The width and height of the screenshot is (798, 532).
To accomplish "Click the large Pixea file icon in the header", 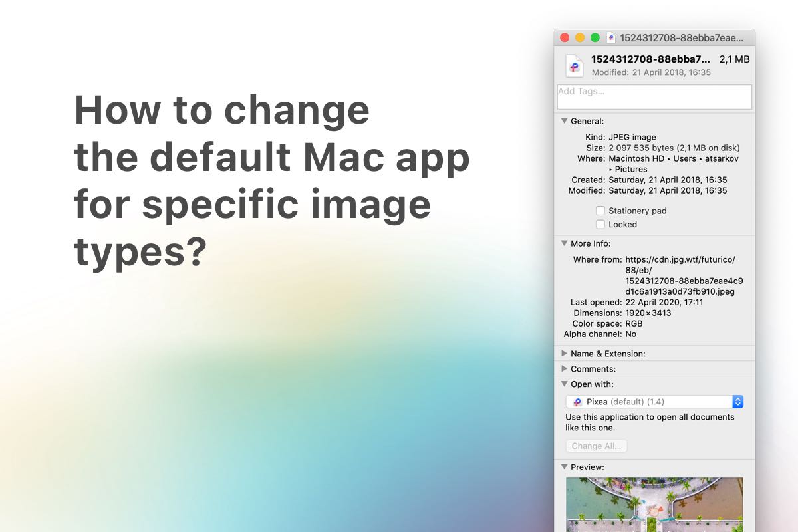I will click(574, 65).
